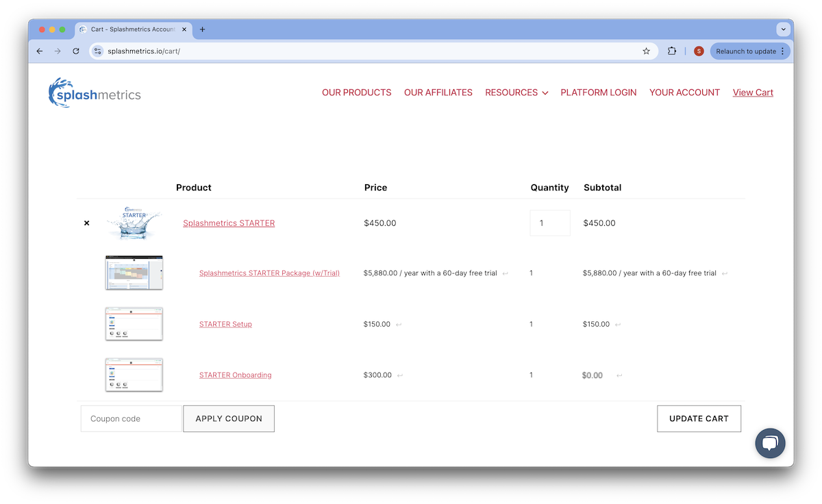Click the $5,880.00 / year package price
This screenshot has height=504, width=822.
click(430, 273)
